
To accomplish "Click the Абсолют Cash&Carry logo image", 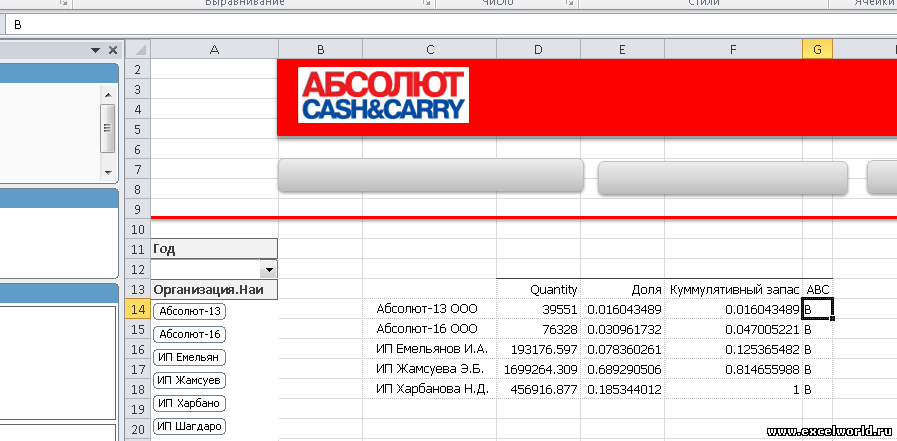I will click(x=383, y=95).
